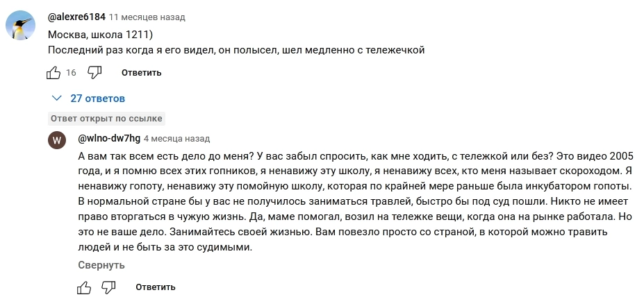Reply to @alexre6184 with "Ответить"
Screen dimensions: 644x297
tap(141, 73)
